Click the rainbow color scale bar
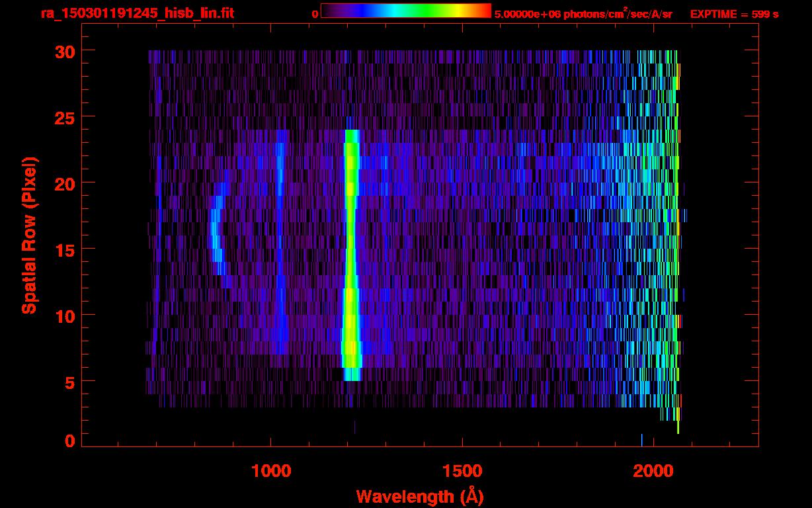 point(406,11)
